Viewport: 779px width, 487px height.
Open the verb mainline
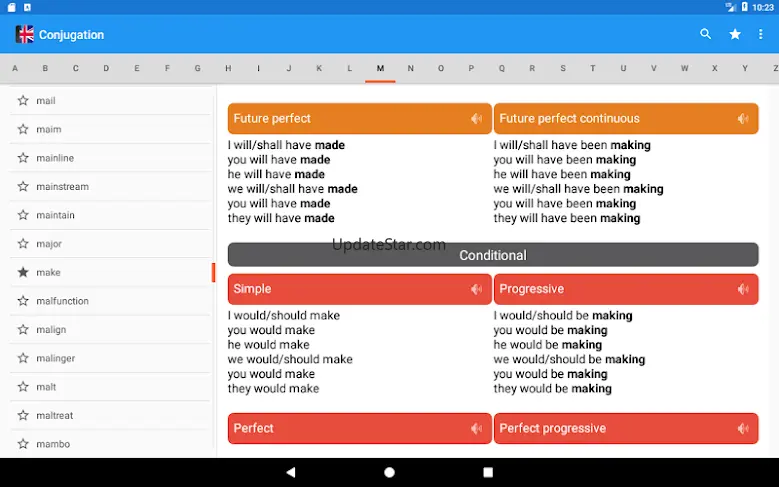click(x=55, y=158)
